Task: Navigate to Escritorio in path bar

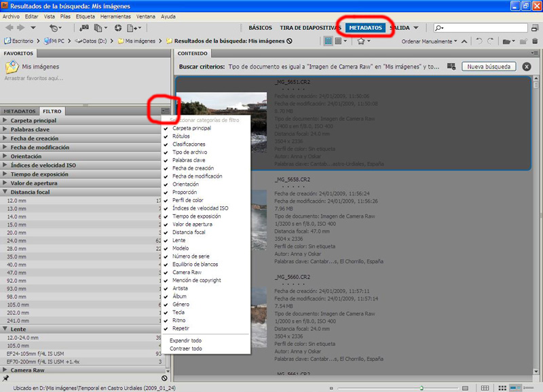Action: point(19,41)
